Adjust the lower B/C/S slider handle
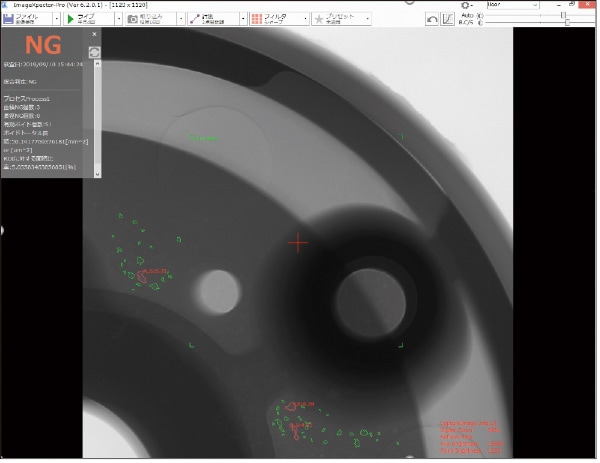Viewport: 600px width, 463px height. (x=567, y=23)
